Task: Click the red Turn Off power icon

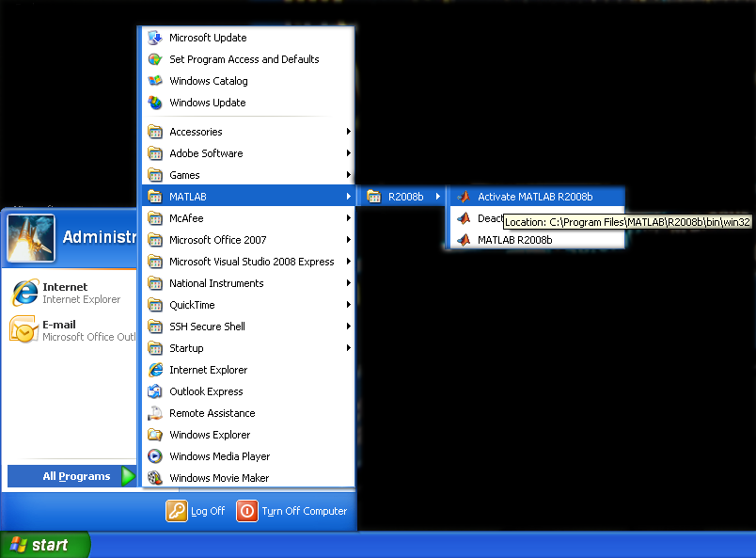Action: click(247, 511)
